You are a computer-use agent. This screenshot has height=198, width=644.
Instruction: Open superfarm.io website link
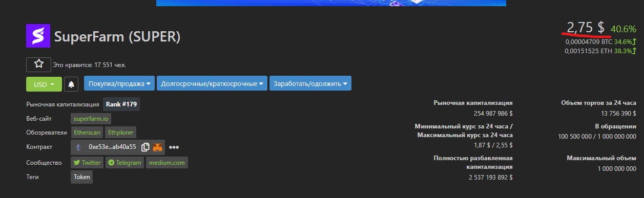click(91, 118)
